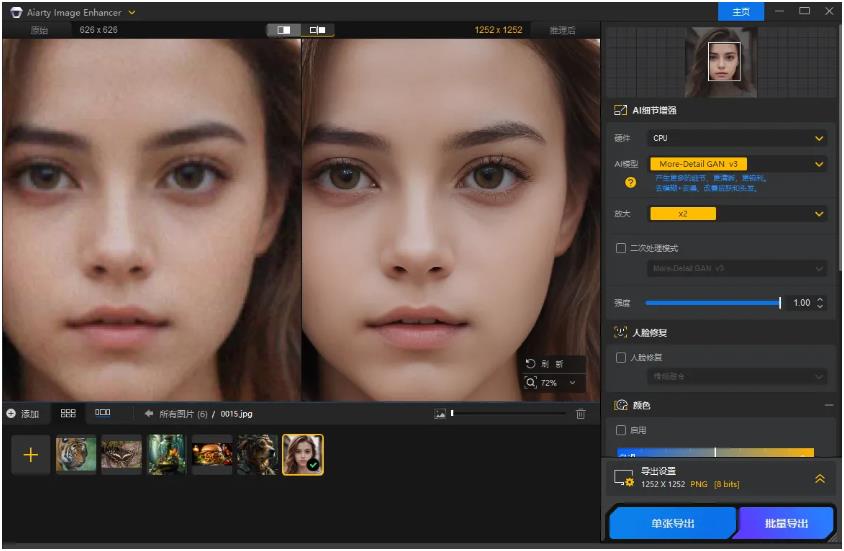The image size is (844, 551).
Task: Click the Aiarty app logo icon
Action: (16, 12)
